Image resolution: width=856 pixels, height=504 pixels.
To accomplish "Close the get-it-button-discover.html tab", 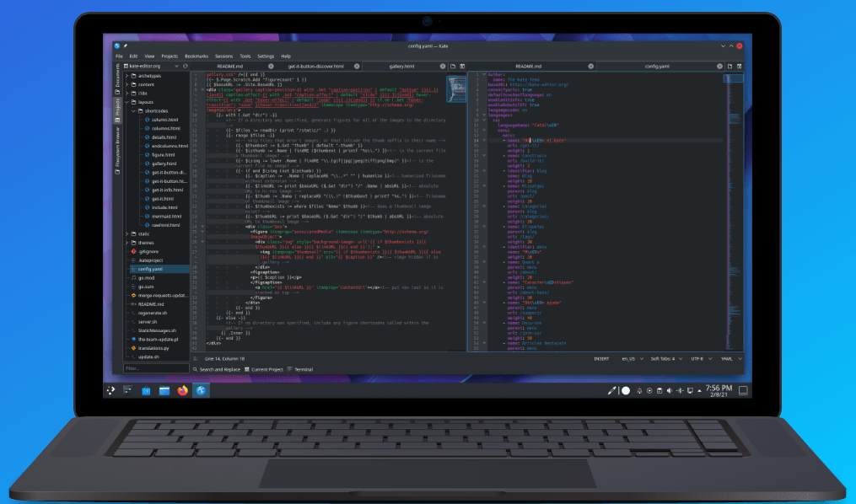I will tap(357, 66).
